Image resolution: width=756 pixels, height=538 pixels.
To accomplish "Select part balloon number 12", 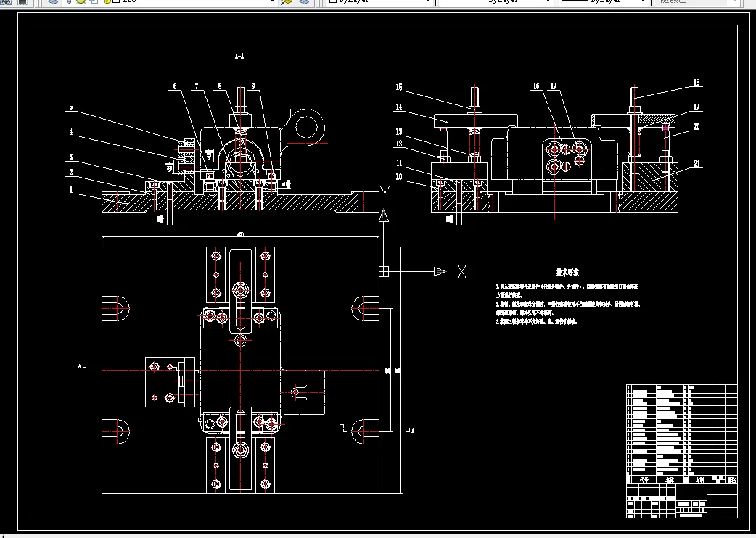I will pos(399,144).
